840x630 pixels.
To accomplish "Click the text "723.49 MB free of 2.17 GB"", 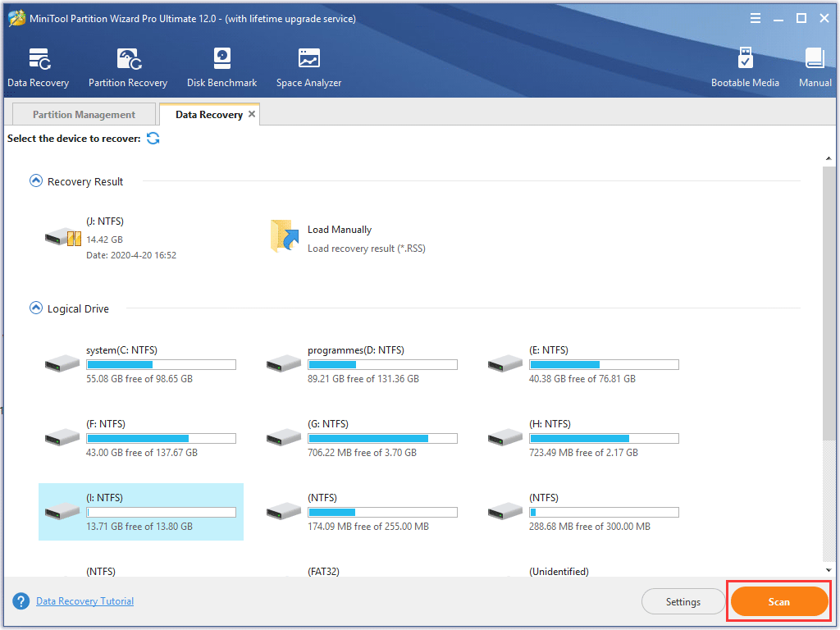I will 583,453.
